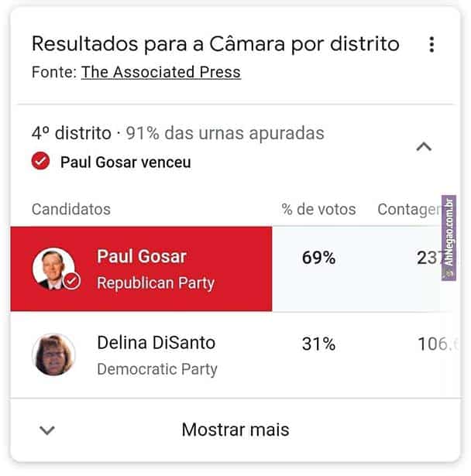
Task: Click Paul Gosar's profile photo
Action: (52, 269)
